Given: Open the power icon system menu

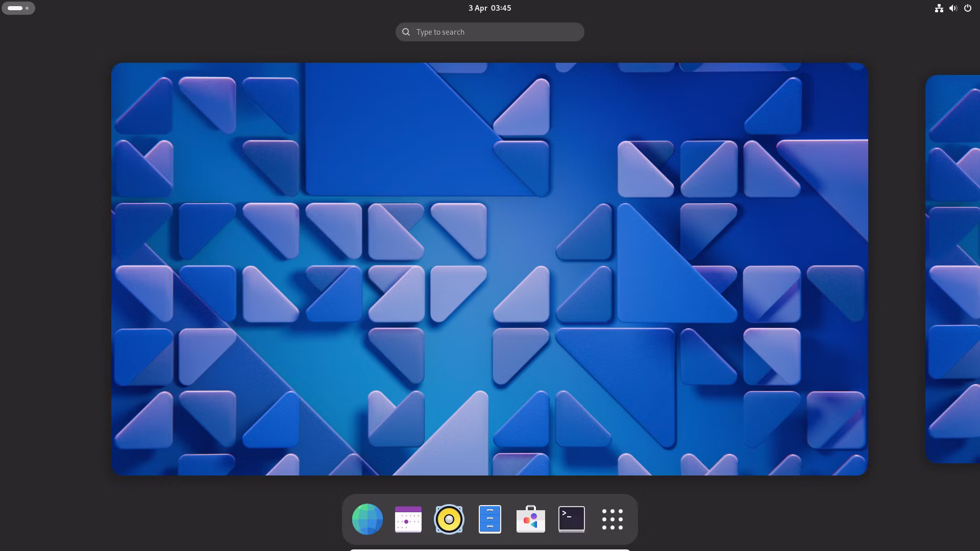Looking at the screenshot, I should [x=967, y=8].
